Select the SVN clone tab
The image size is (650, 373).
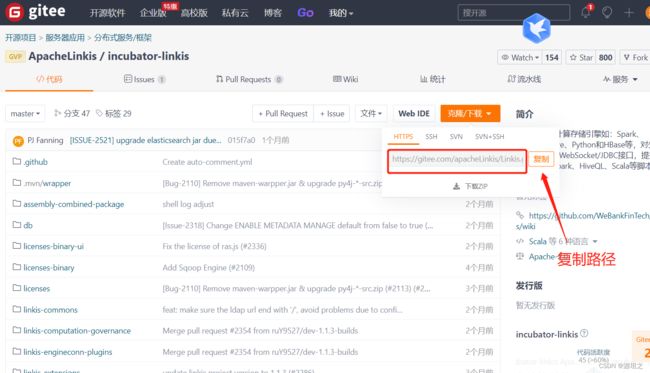[456, 136]
